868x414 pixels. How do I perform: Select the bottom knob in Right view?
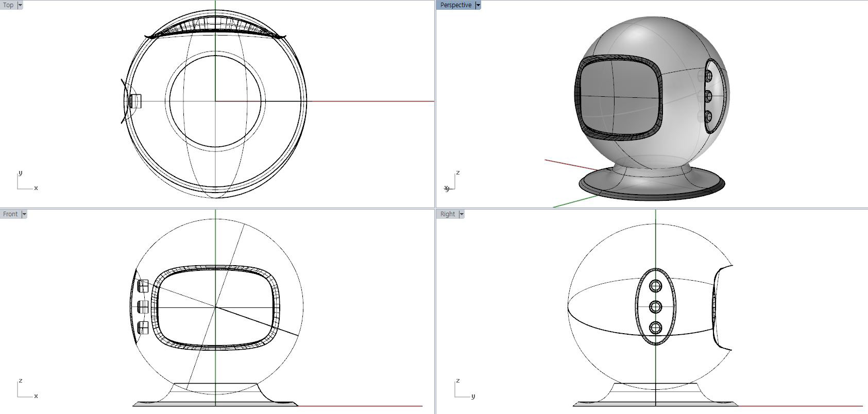(x=655, y=327)
